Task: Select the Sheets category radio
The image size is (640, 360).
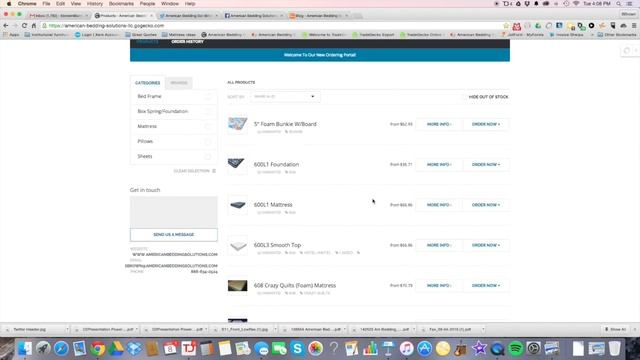Action: pyautogui.click(x=208, y=157)
